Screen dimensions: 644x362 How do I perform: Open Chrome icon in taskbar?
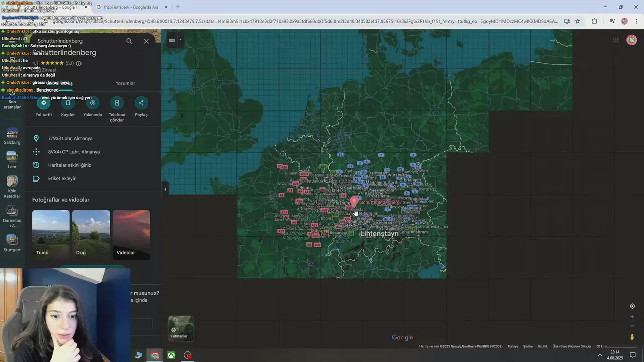(155, 355)
